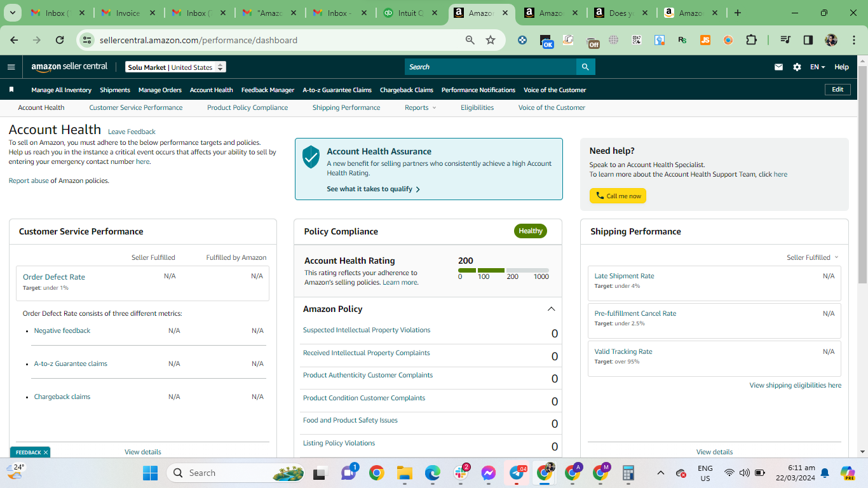
Task: Close the FEEDBACK widget
Action: tap(46, 452)
